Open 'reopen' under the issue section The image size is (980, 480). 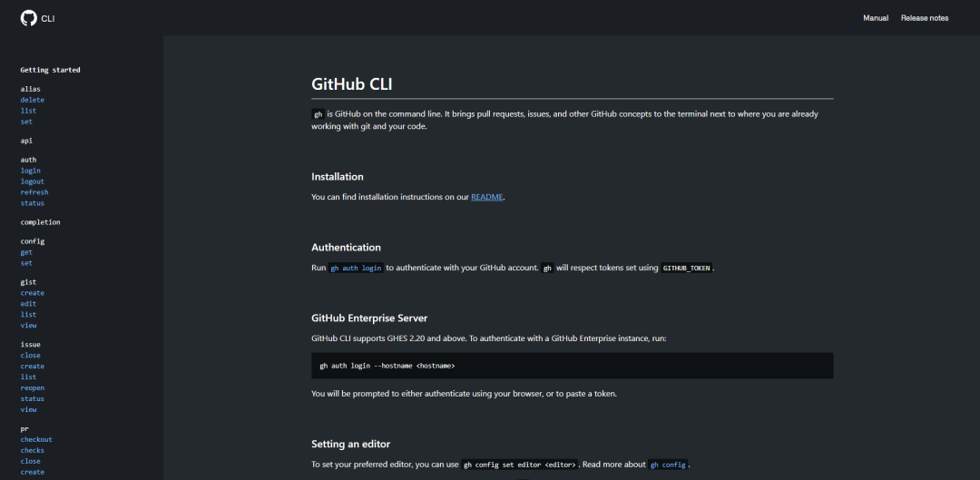coord(33,387)
